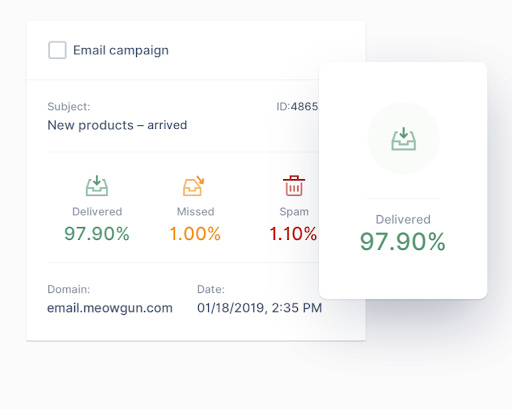
Task: Click the Domain: field label
Action: click(x=68, y=289)
